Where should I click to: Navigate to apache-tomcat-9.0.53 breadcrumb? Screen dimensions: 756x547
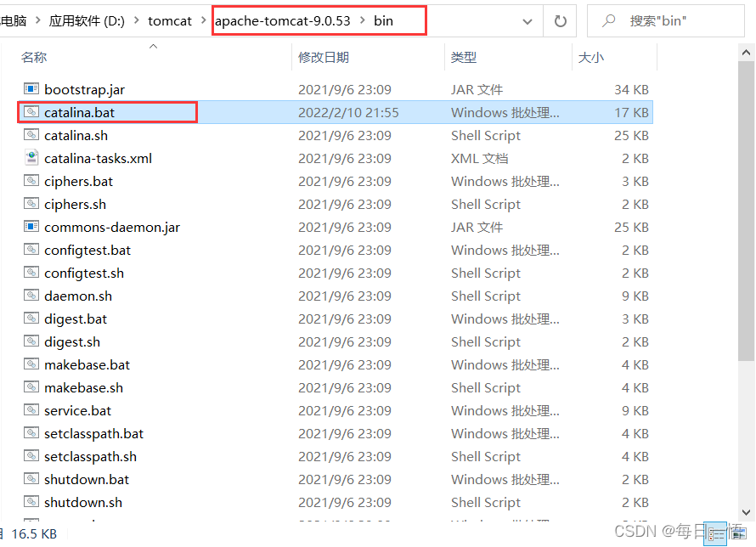pyautogui.click(x=283, y=20)
